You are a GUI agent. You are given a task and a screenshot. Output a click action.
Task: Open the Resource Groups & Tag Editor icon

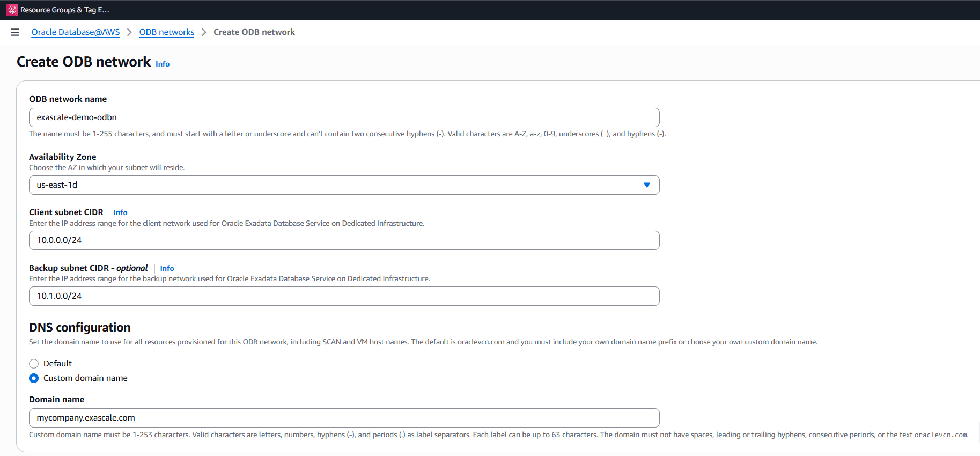[x=12, y=10]
